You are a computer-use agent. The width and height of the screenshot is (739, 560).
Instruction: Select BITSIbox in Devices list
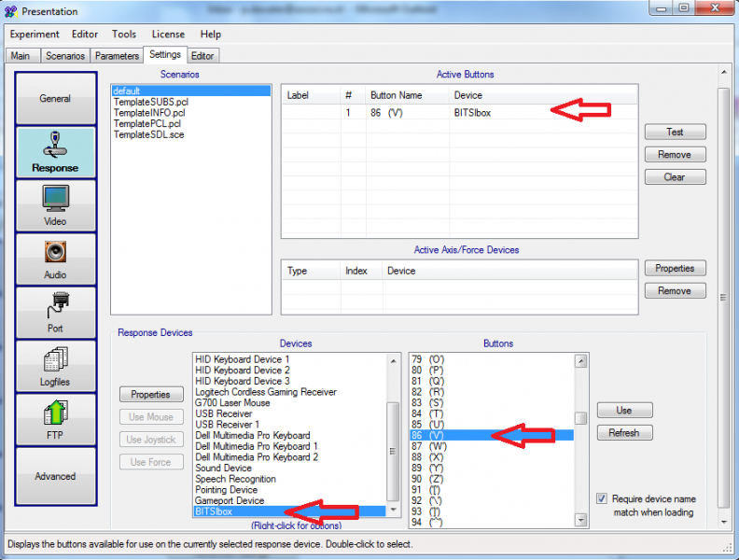(x=214, y=511)
